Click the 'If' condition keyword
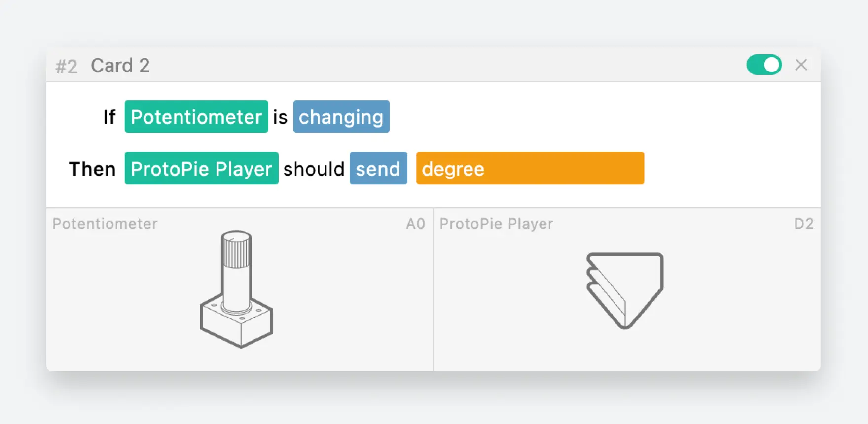Viewport: 868px width, 424px height. coord(109,117)
